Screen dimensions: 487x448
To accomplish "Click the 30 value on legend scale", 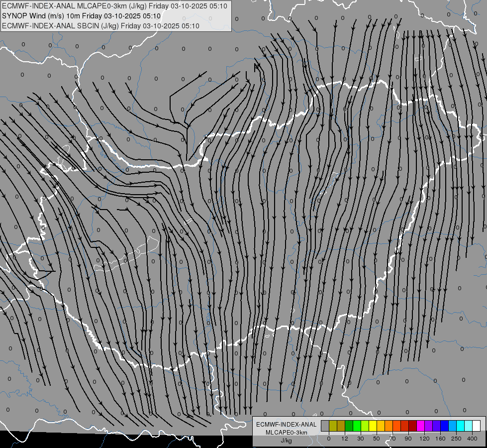I will 361,439.
